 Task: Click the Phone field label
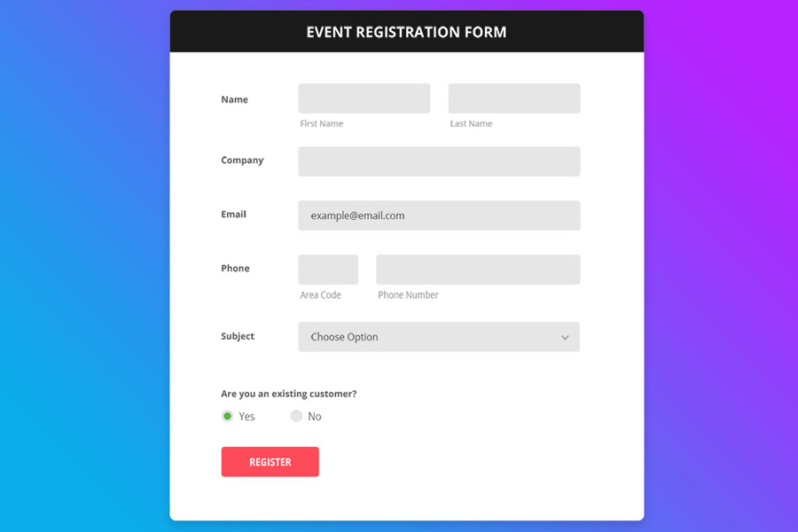point(235,269)
